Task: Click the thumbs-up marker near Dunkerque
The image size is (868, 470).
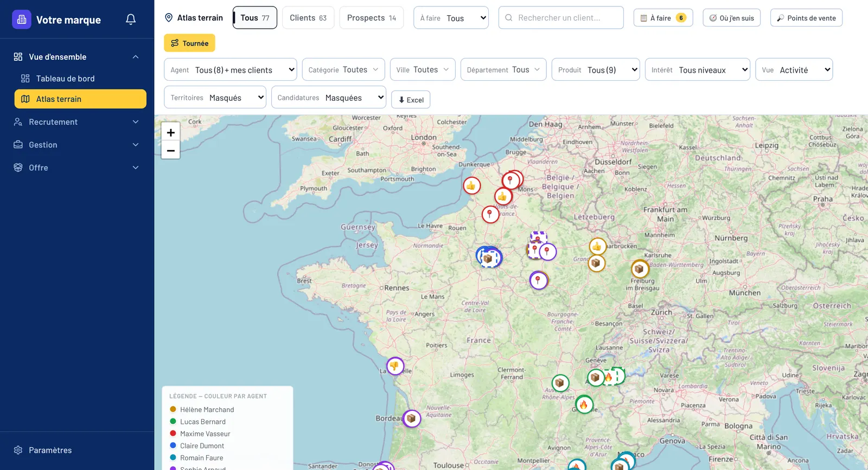Action: click(x=471, y=186)
